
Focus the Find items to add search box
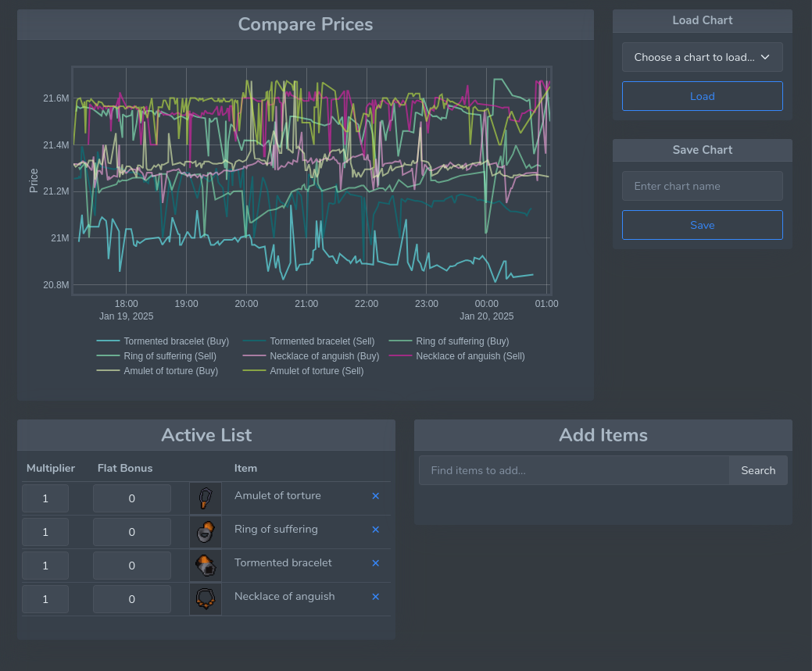574,470
